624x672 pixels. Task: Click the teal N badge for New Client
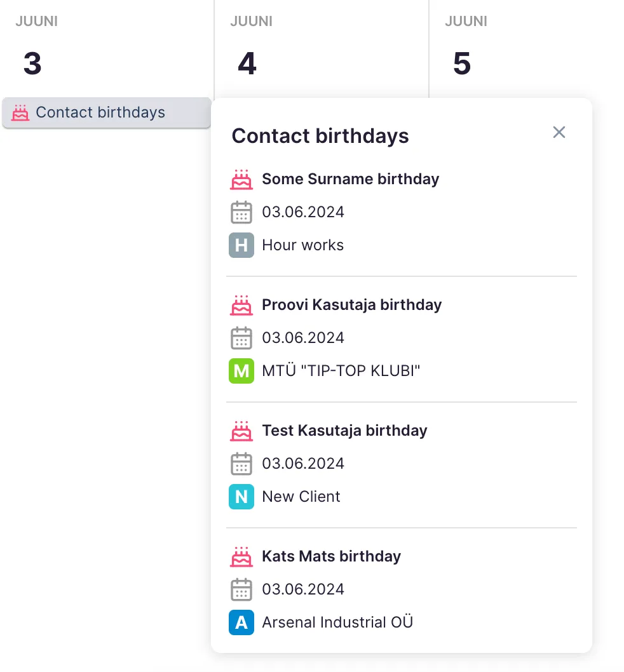pos(241,497)
